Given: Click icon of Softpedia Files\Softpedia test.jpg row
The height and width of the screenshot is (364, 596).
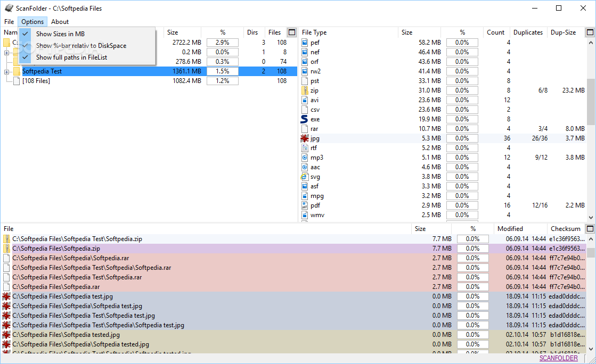Looking at the screenshot, I should click(6, 296).
